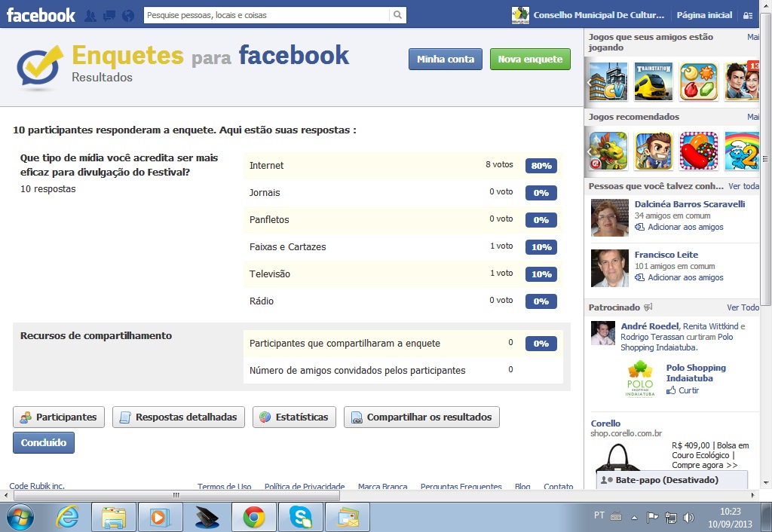This screenshot has height=532, width=772.
Task: Open privacy shortcuts lock icon
Action: [747, 16]
